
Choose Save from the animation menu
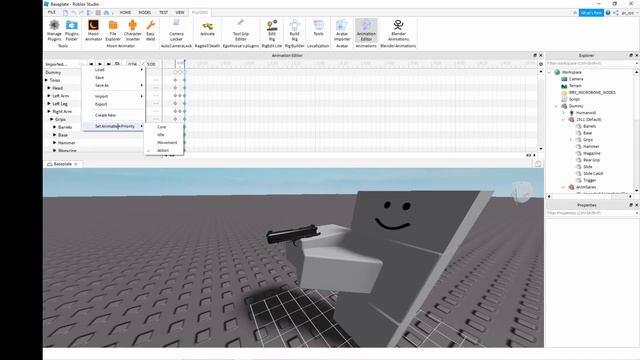[114, 78]
